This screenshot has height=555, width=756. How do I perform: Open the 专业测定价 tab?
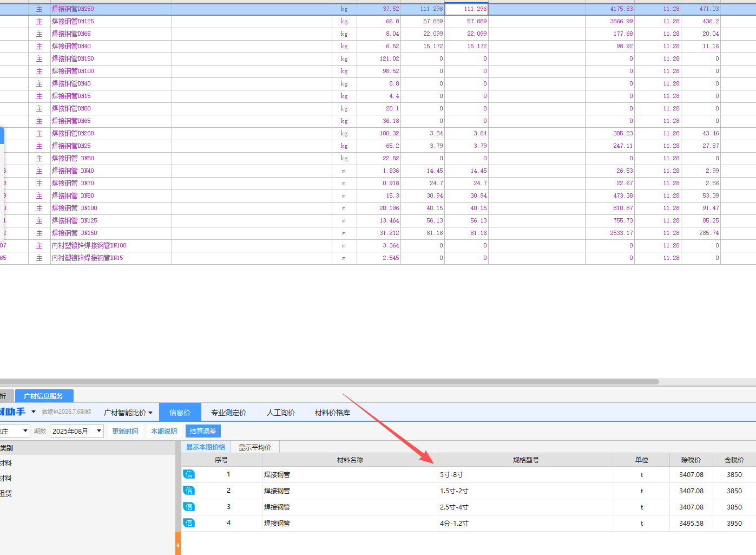[228, 413]
